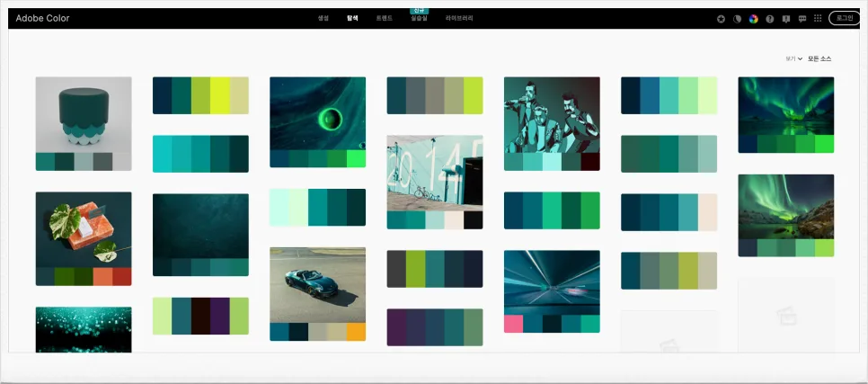Viewport: 868px width, 384px height.
Task: Open the chat speech bubble icon
Action: tap(802, 19)
